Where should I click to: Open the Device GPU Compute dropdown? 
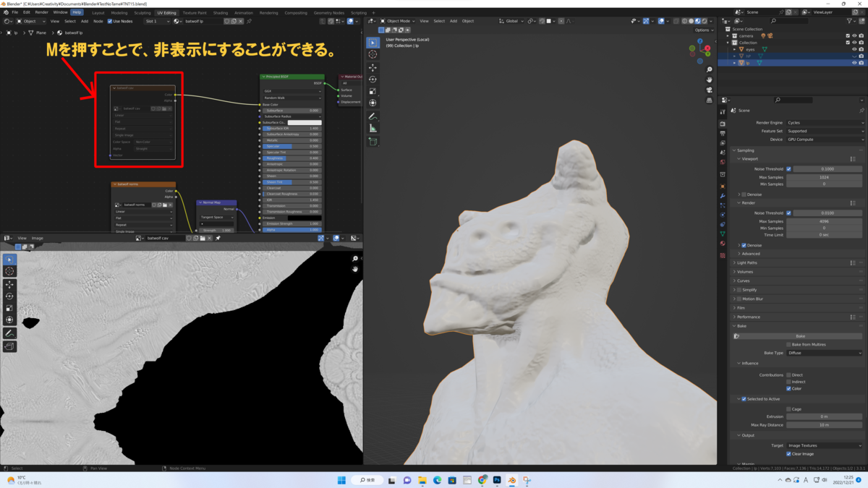coord(825,140)
